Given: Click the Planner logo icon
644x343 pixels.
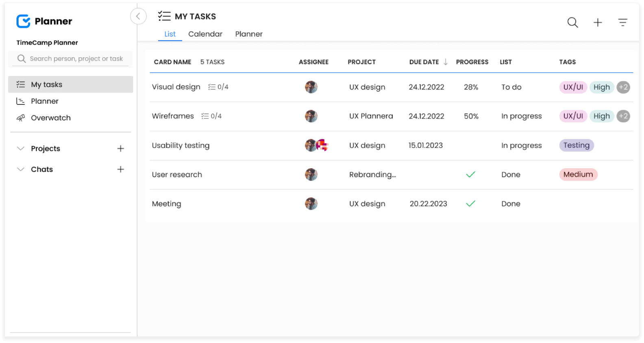Looking at the screenshot, I should [23, 21].
